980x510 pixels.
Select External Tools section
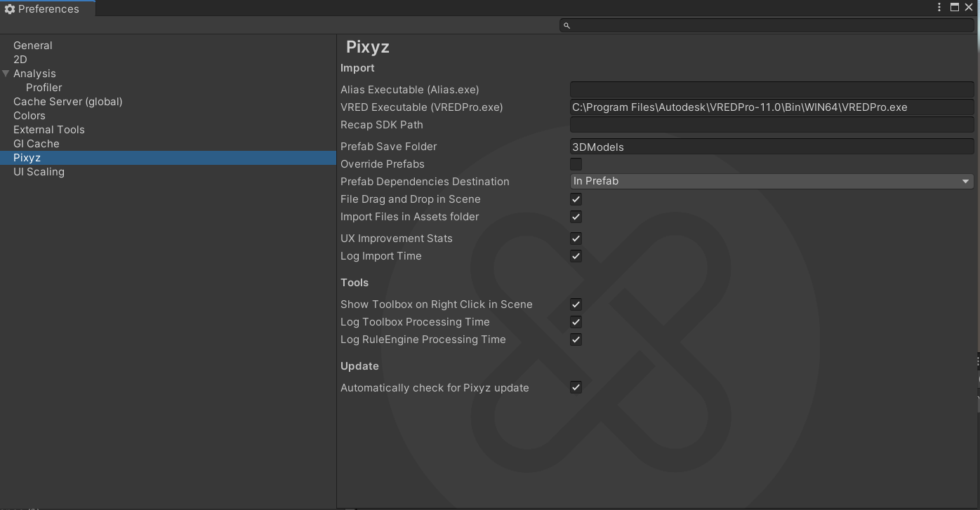[49, 130]
